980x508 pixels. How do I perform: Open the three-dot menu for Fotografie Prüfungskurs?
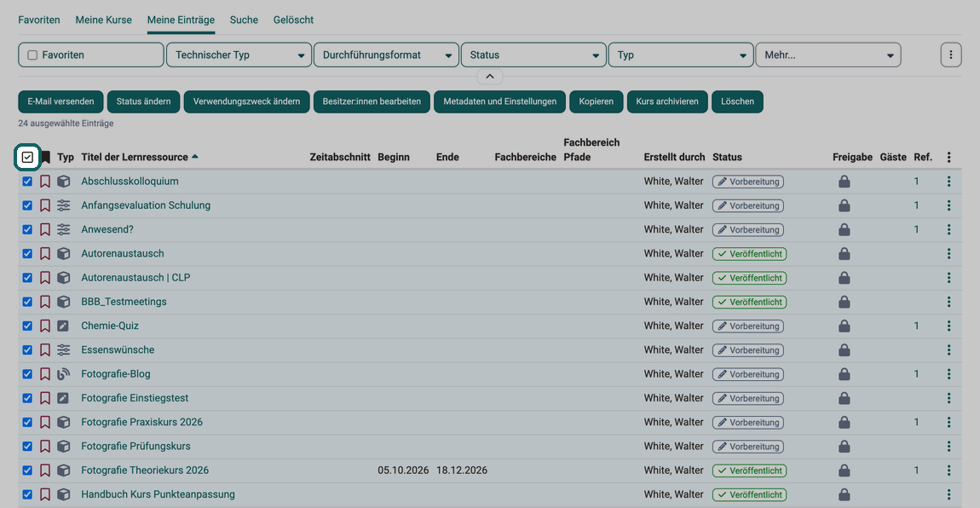click(948, 446)
